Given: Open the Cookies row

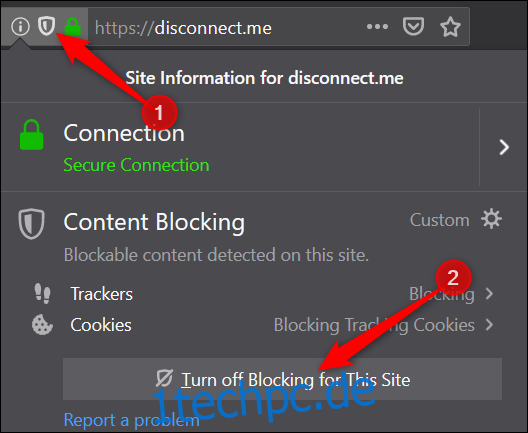Looking at the screenshot, I should [x=263, y=325].
